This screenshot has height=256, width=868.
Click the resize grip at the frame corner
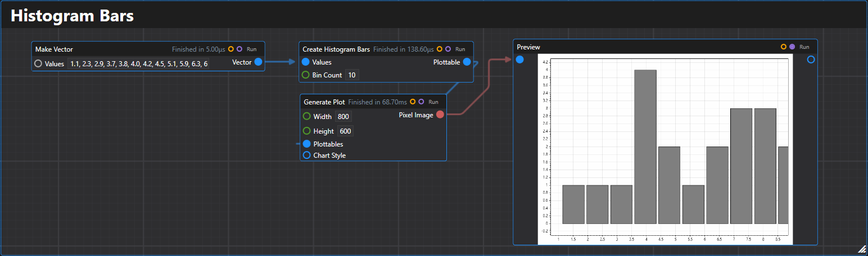(x=862, y=250)
